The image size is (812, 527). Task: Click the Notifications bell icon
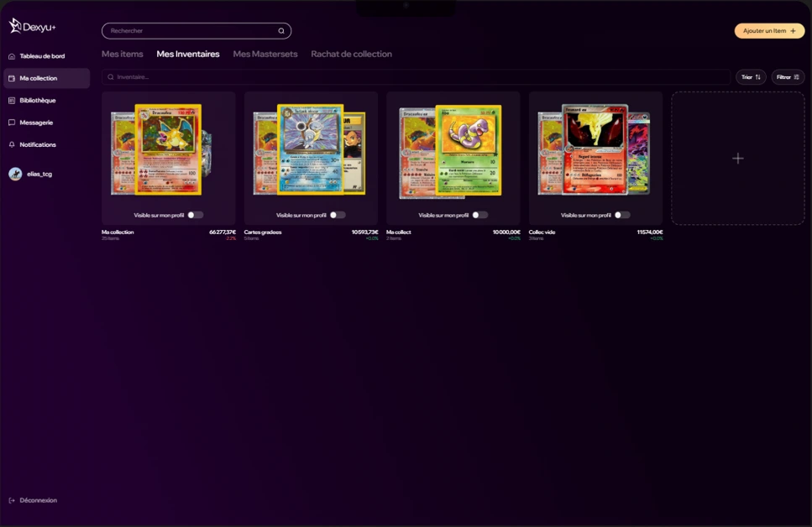(x=12, y=145)
